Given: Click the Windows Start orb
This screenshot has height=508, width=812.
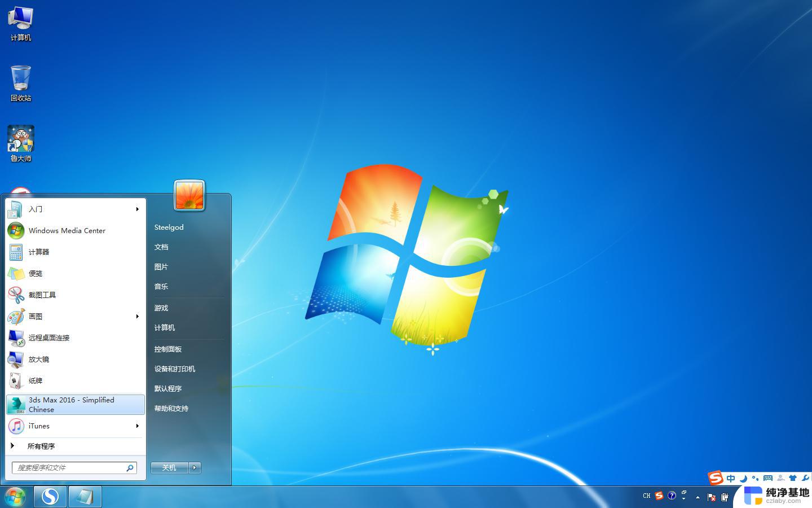Looking at the screenshot, I should point(15,497).
